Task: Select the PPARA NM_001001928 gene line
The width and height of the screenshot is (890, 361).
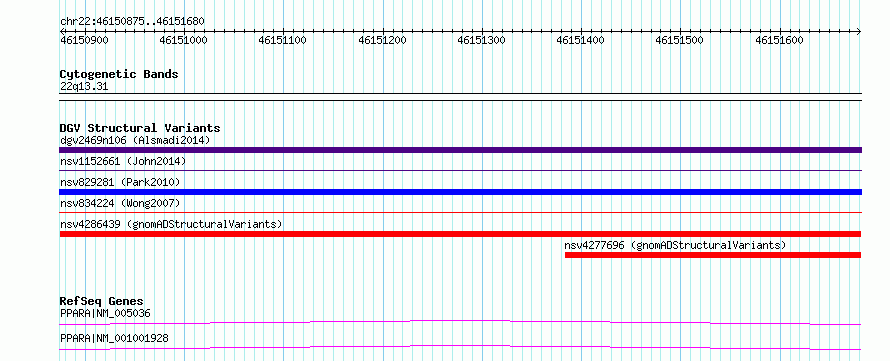Action: 460,347
